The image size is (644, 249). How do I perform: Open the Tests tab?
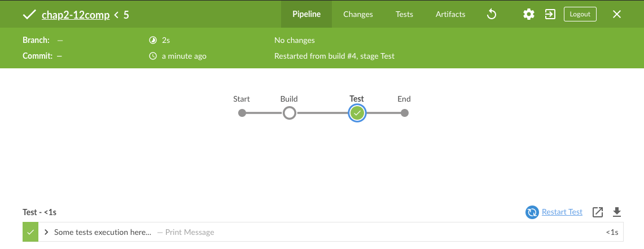[404, 14]
